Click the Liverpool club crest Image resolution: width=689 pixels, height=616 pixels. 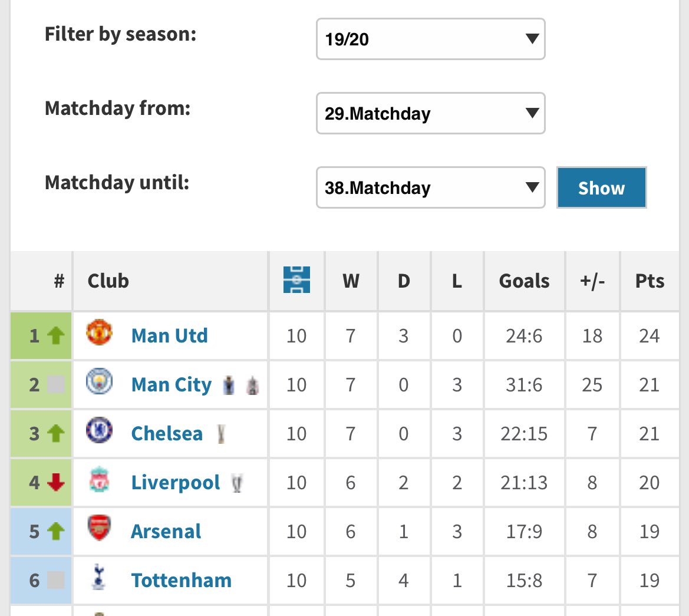98,480
